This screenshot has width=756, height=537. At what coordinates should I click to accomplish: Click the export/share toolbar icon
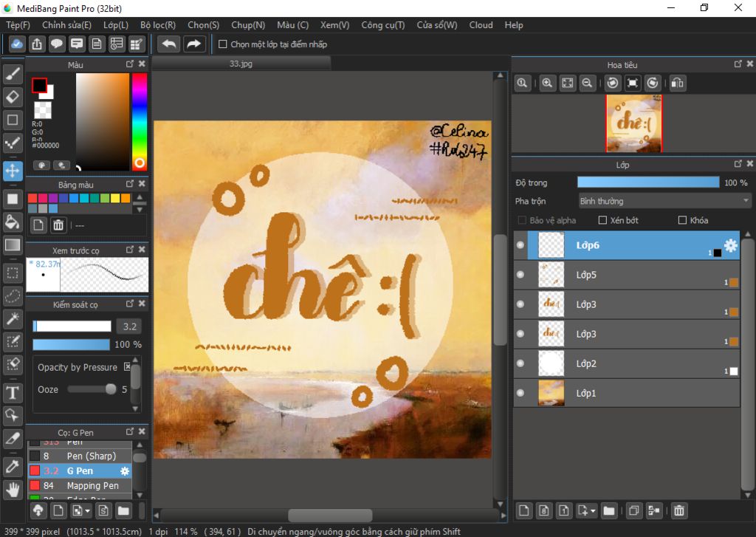(37, 44)
